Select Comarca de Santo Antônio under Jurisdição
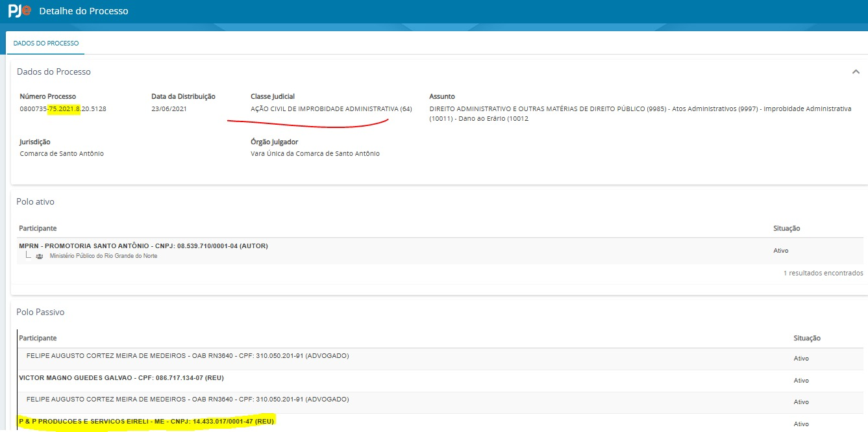The image size is (868, 432). click(x=62, y=154)
